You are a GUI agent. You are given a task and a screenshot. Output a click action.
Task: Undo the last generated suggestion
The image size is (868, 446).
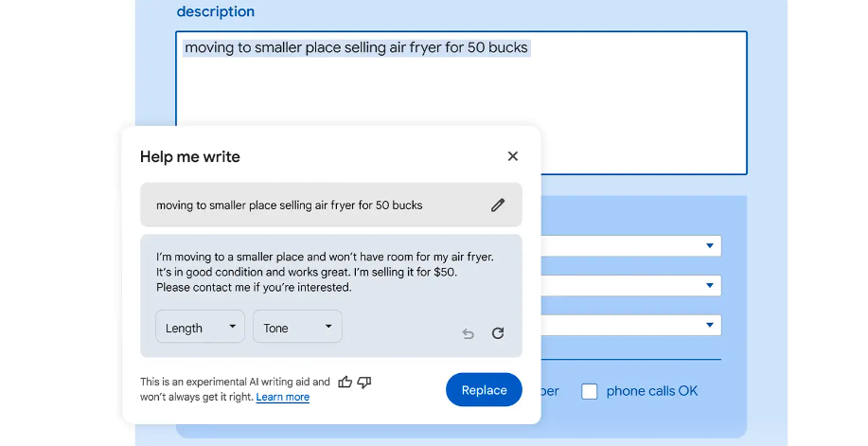pyautogui.click(x=469, y=333)
